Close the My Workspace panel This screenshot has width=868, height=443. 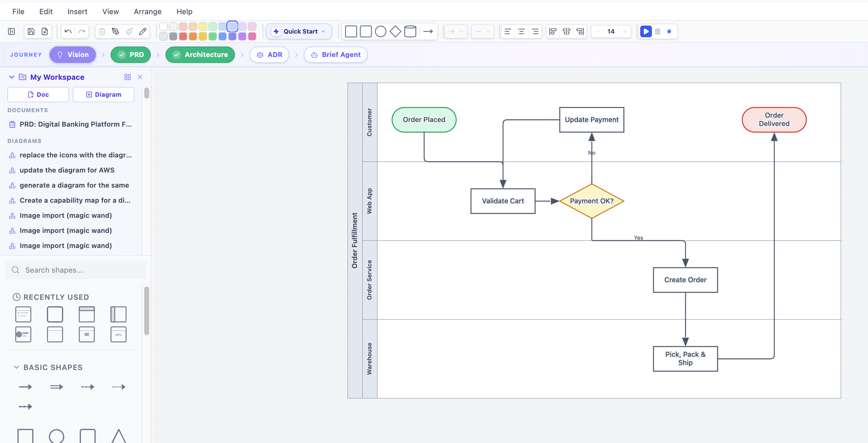pyautogui.click(x=140, y=77)
